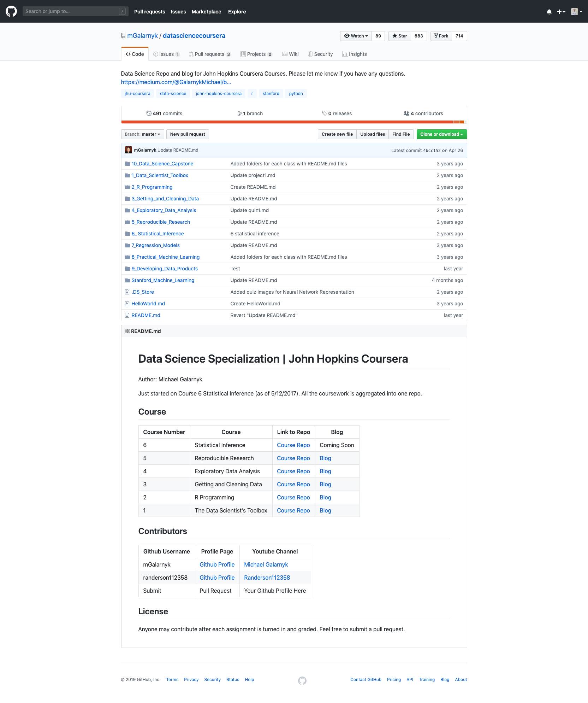
Task: Open Randerson112358 Youtube channel link
Action: [267, 578]
